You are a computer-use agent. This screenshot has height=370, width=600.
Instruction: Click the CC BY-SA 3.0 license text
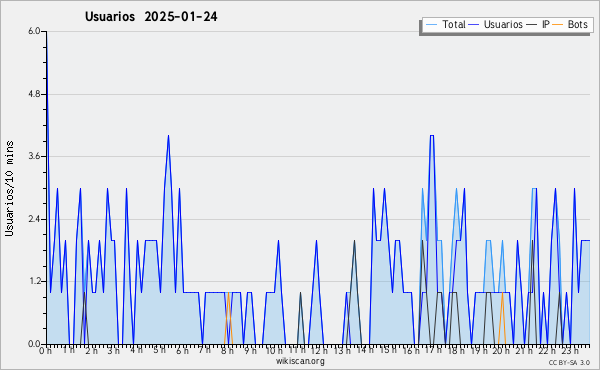(x=569, y=362)
